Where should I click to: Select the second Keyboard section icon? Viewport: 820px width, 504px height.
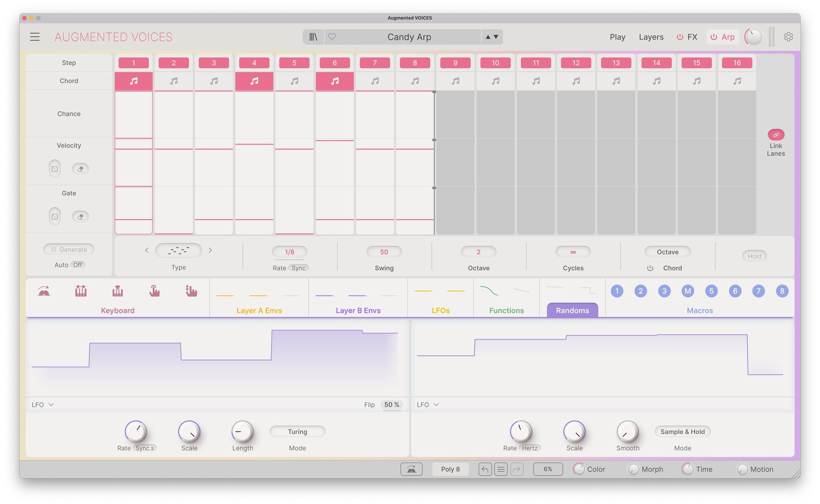click(81, 291)
